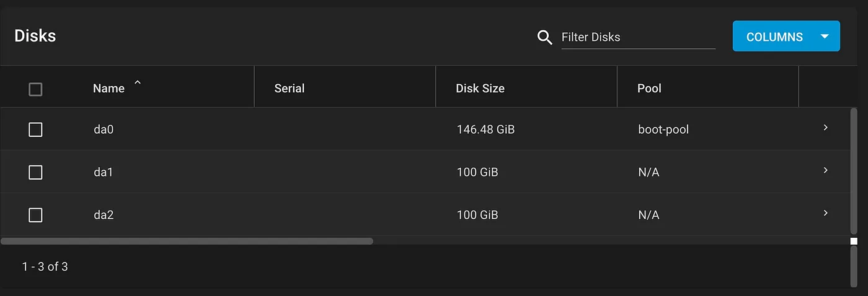Expand the da1 row chevron

click(825, 170)
